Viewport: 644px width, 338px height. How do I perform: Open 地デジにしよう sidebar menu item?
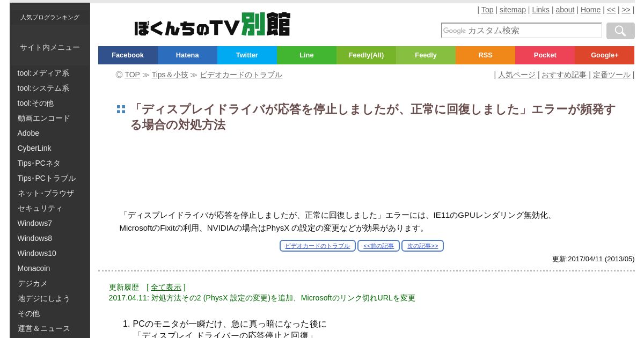(50, 298)
